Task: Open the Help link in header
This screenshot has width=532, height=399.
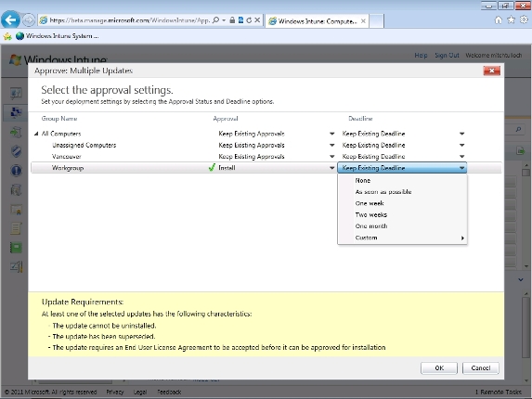Action: pyautogui.click(x=422, y=56)
